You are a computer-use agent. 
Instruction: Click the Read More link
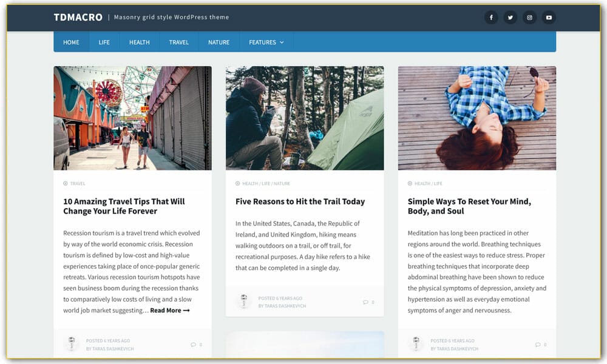click(x=170, y=311)
